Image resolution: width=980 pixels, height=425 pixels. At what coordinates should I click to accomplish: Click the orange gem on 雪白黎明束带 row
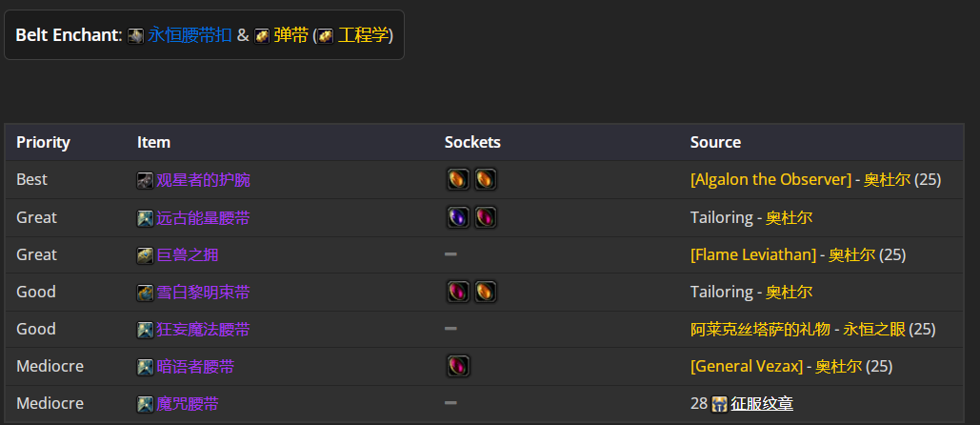(486, 292)
